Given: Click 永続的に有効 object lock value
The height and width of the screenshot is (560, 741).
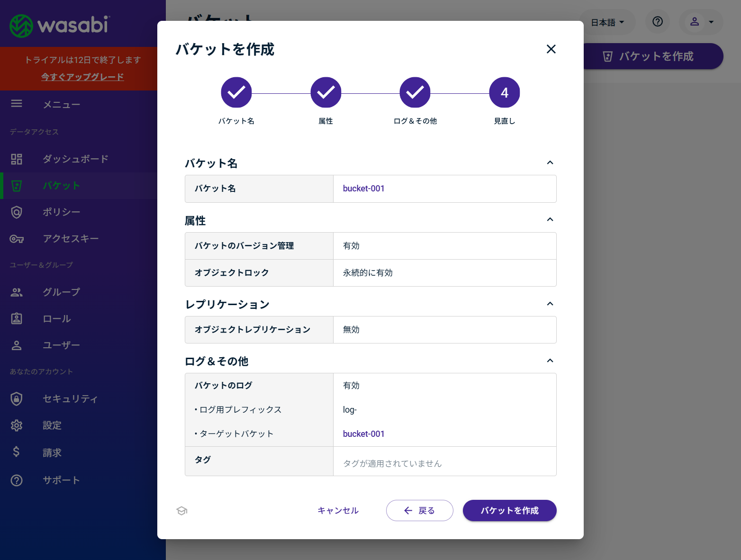Looking at the screenshot, I should (x=368, y=273).
